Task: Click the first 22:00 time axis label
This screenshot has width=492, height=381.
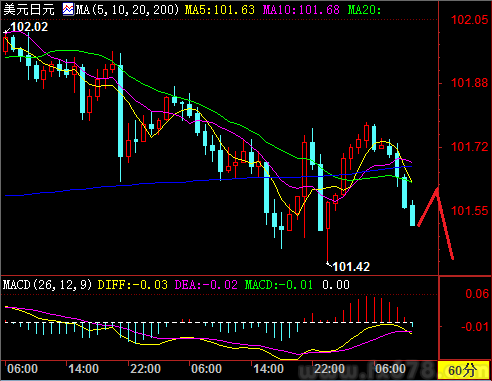Action: (145, 369)
